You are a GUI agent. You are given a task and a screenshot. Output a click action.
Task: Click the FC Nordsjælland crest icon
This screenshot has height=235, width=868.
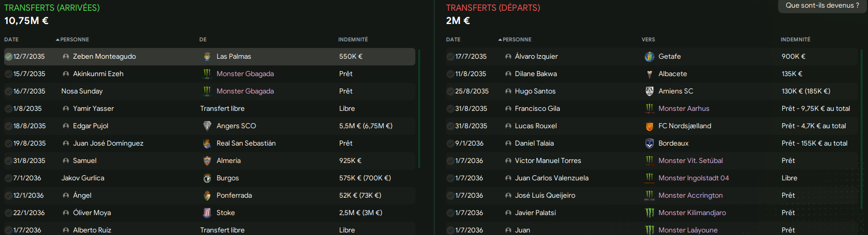649,126
